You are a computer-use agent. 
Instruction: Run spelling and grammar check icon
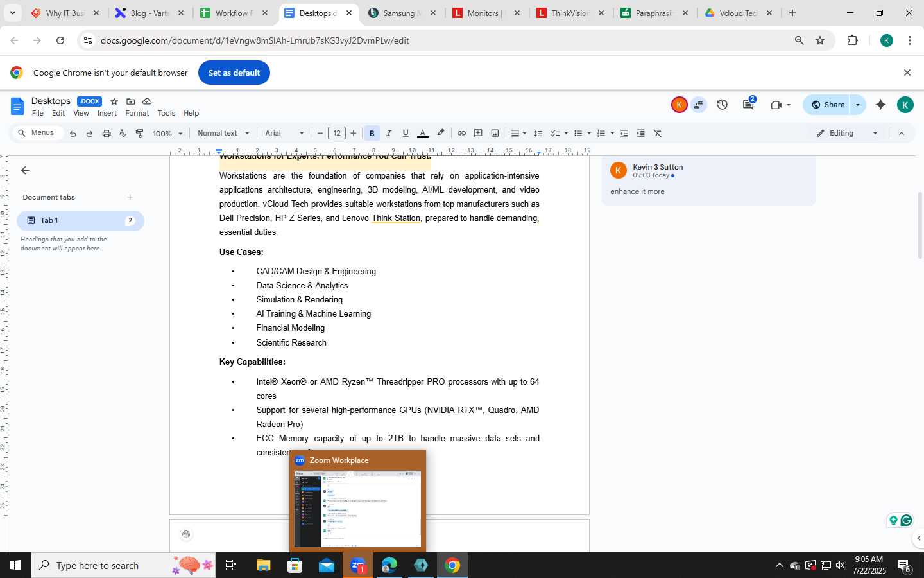(x=123, y=134)
